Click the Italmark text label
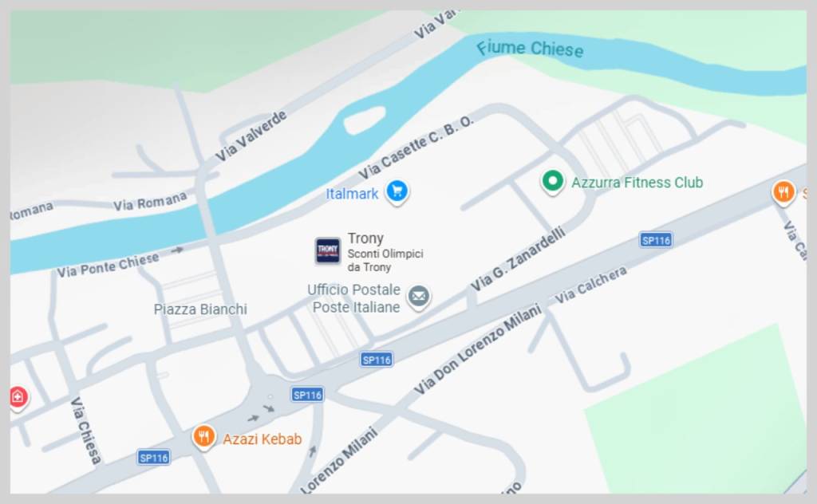 [x=352, y=194]
